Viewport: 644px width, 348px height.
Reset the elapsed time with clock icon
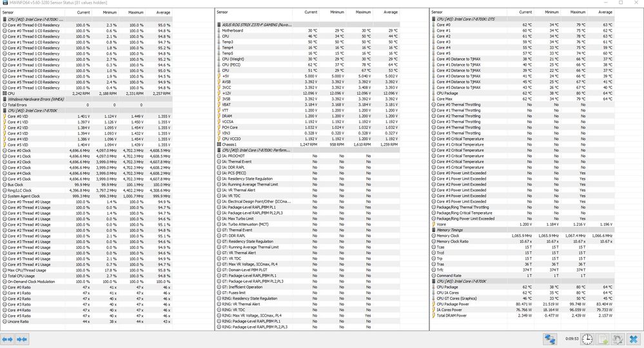point(587,339)
